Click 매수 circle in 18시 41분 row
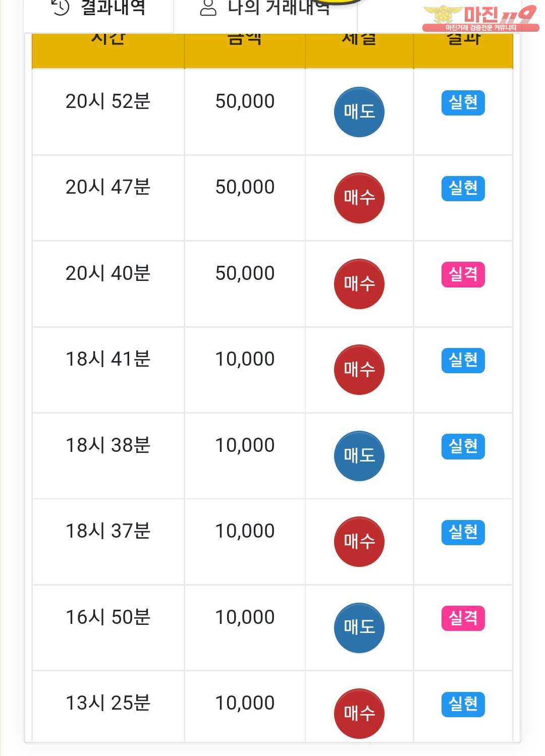Screen dimensions: 545x756 (x=359, y=370)
